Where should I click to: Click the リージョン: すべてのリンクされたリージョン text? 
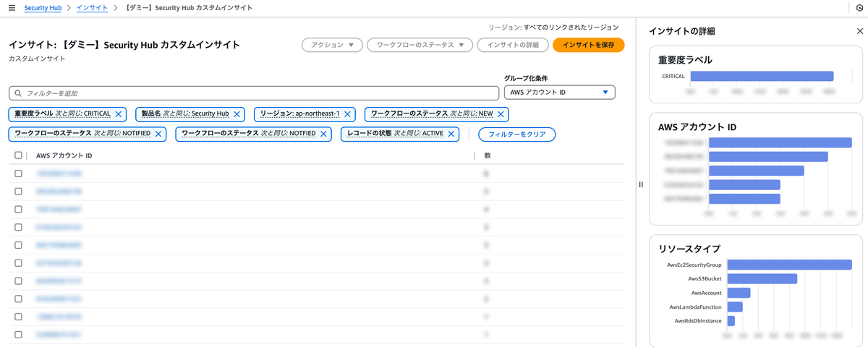554,27
